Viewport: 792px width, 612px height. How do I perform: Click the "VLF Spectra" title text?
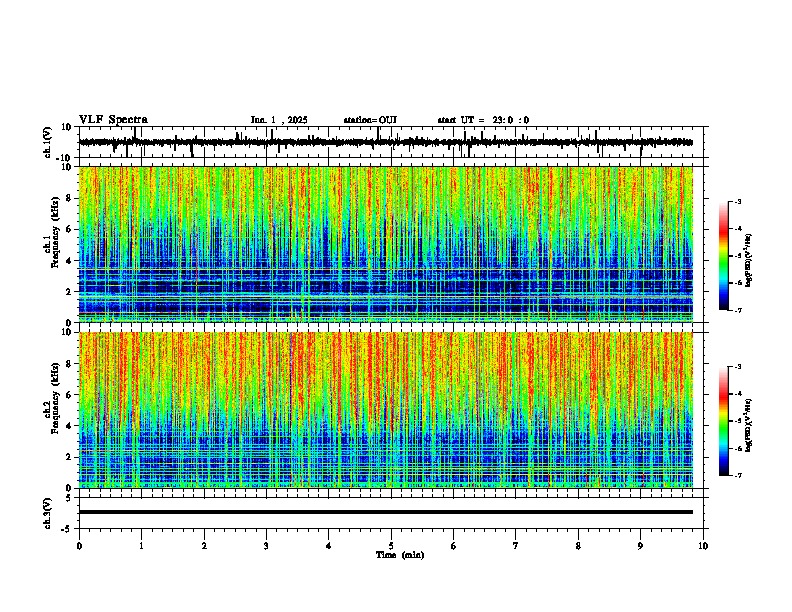tap(113, 120)
